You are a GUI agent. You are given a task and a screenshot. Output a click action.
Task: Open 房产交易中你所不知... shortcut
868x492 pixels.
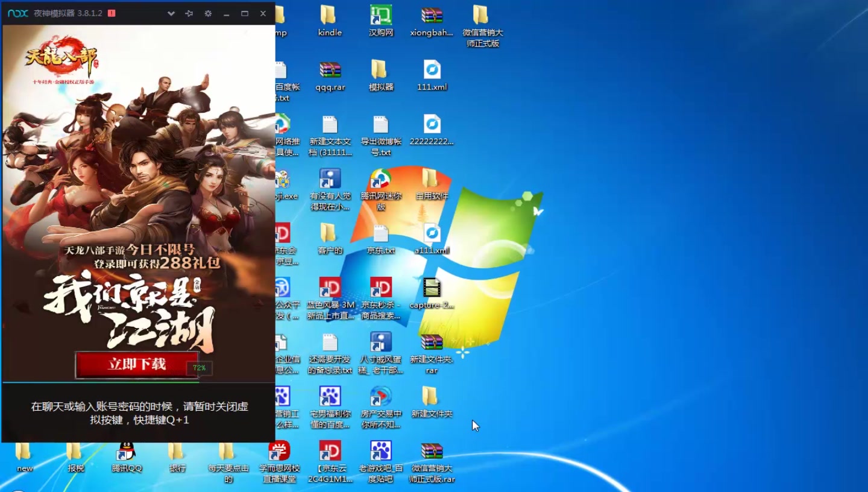(381, 408)
